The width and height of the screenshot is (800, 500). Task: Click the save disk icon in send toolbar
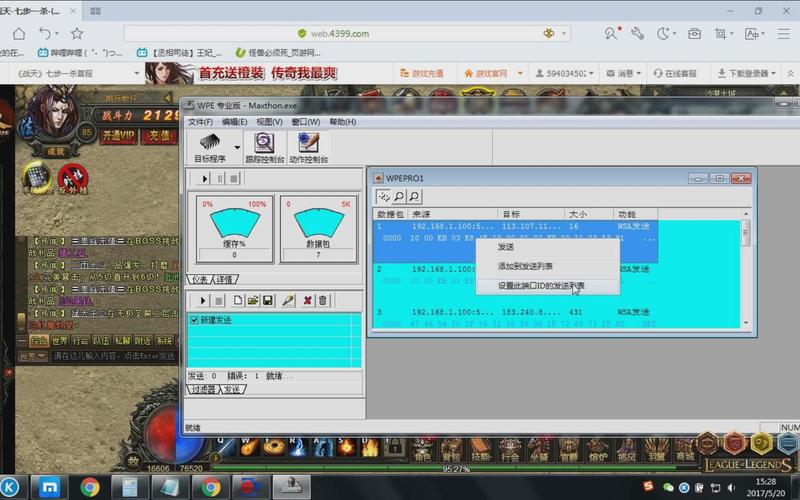[x=268, y=300]
